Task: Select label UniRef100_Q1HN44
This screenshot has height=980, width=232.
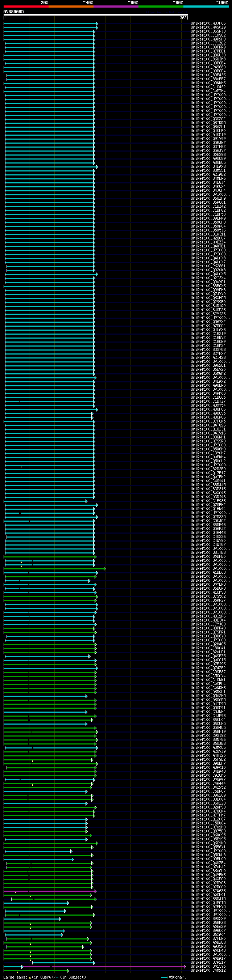Action: click(x=208, y=509)
